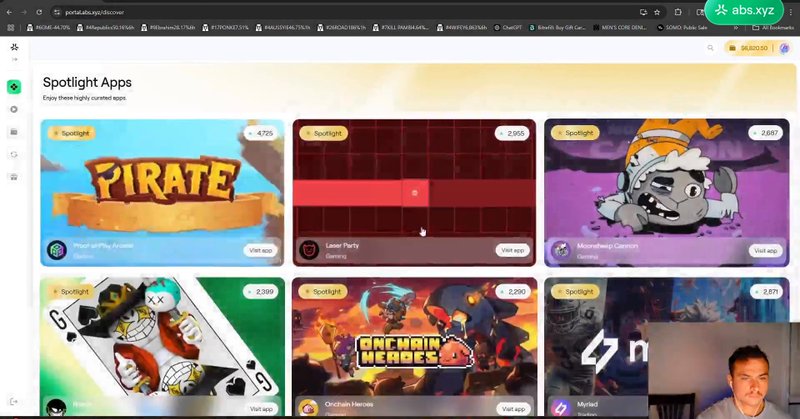Open the circular arrows swap sidebar icon

pyautogui.click(x=14, y=155)
